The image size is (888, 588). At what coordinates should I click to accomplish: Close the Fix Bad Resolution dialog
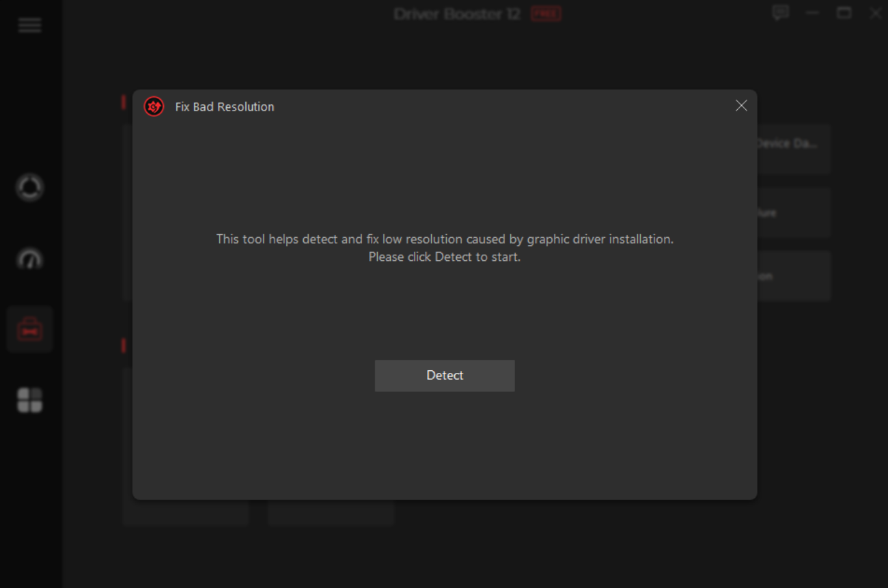click(x=741, y=106)
